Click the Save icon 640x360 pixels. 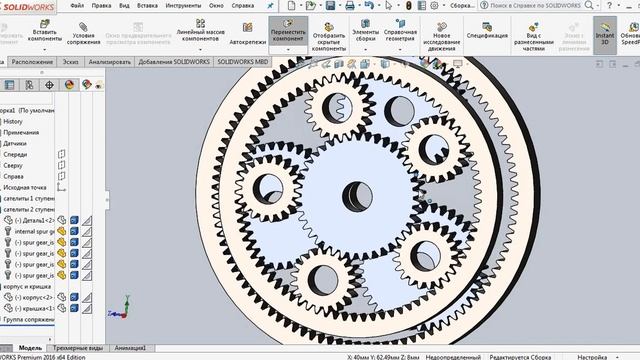pos(330,6)
